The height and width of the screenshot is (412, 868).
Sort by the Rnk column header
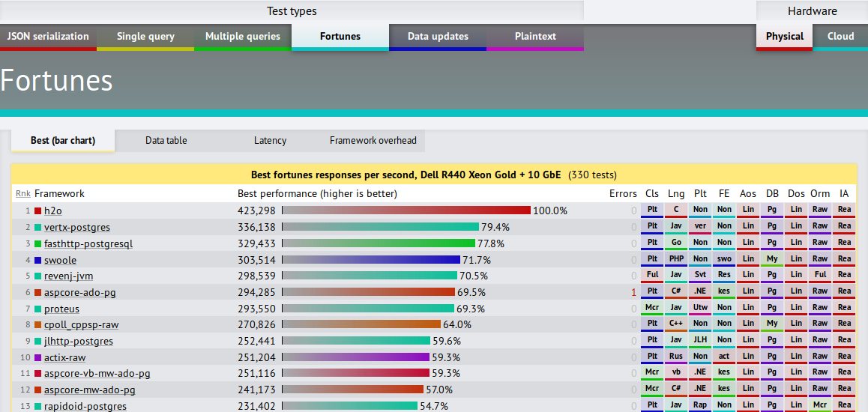[23, 193]
